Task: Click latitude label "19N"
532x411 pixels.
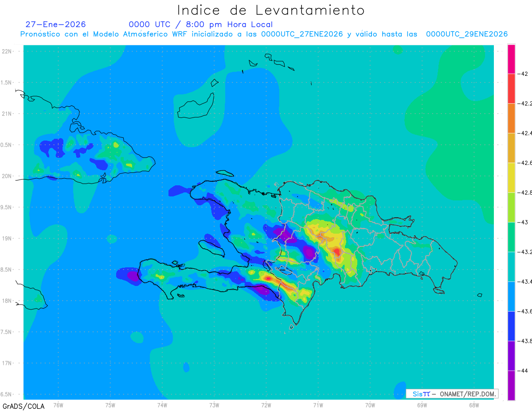Action: point(8,239)
